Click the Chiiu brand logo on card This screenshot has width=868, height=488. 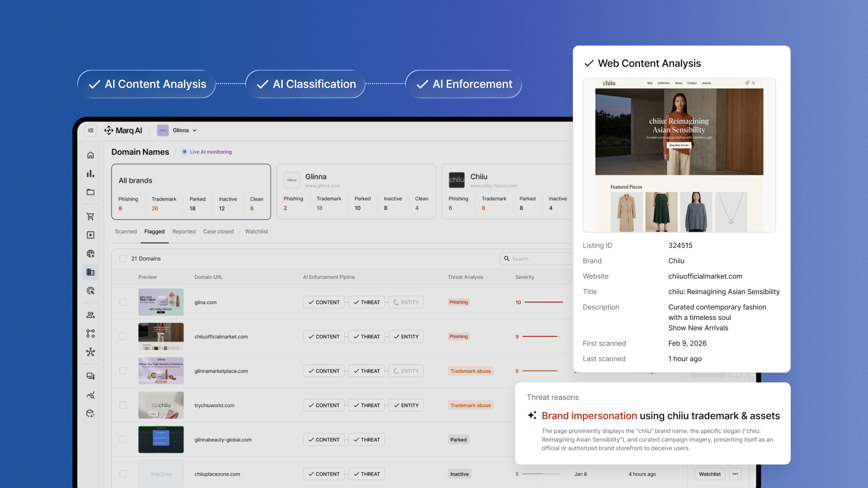click(x=457, y=180)
